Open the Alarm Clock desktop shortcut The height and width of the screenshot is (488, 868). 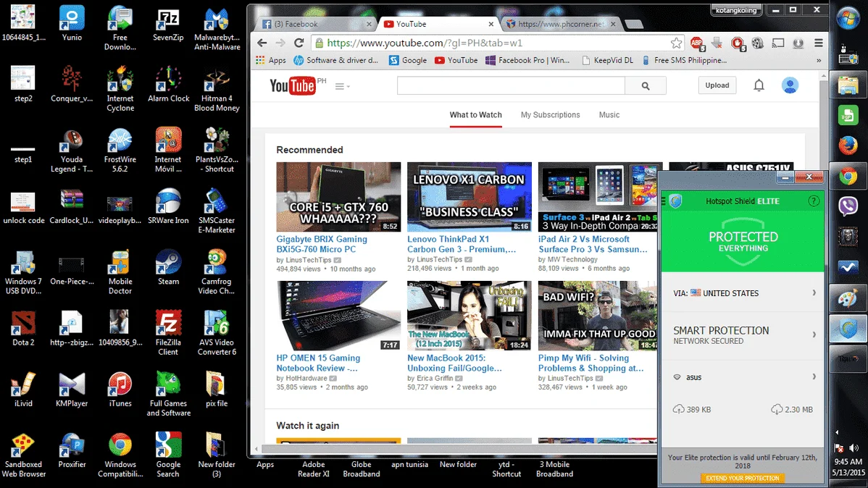tap(168, 84)
